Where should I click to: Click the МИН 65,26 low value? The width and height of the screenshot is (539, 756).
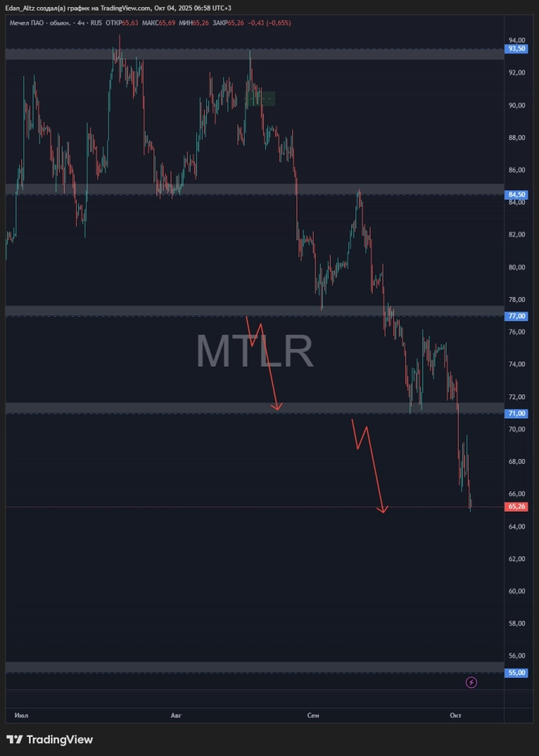(x=193, y=23)
